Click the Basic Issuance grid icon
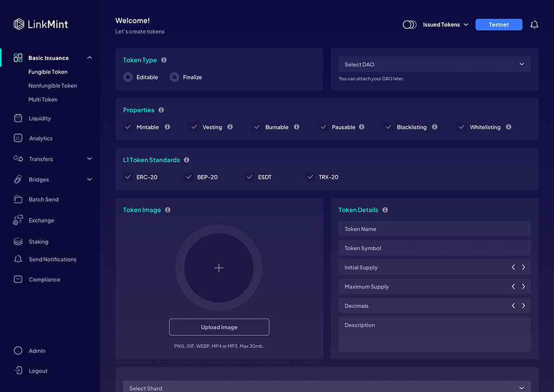Viewport: 554px width, 392px height. tap(18, 57)
